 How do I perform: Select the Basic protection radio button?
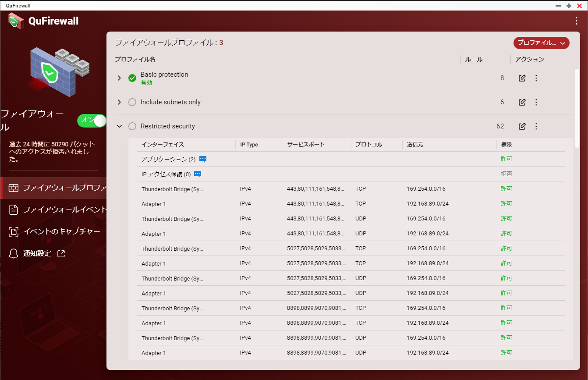132,78
